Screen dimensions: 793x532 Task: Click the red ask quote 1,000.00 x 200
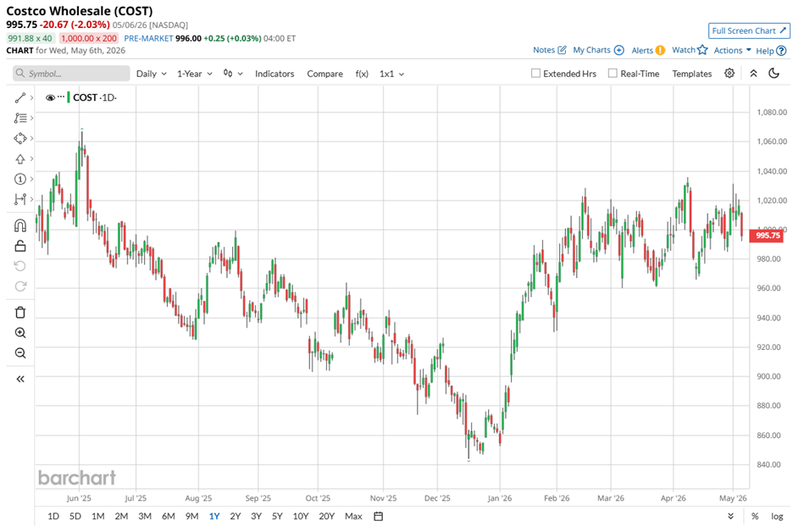click(89, 38)
